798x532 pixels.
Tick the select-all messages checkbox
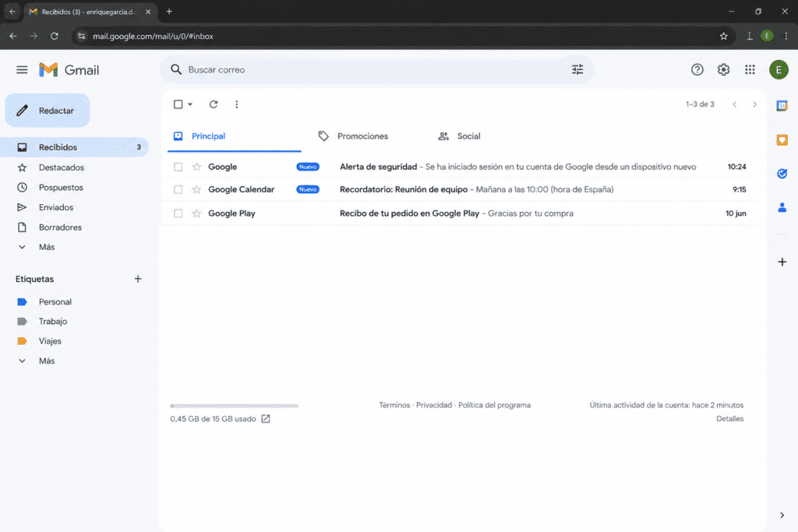178,104
